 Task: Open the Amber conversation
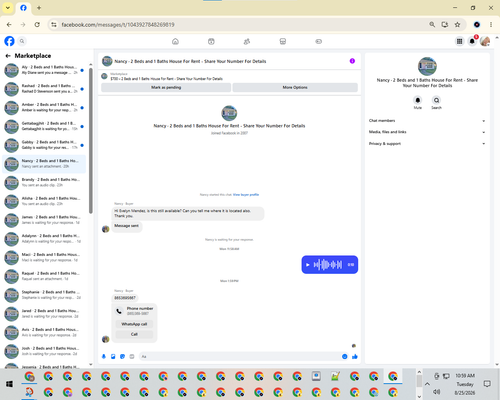tap(44, 107)
